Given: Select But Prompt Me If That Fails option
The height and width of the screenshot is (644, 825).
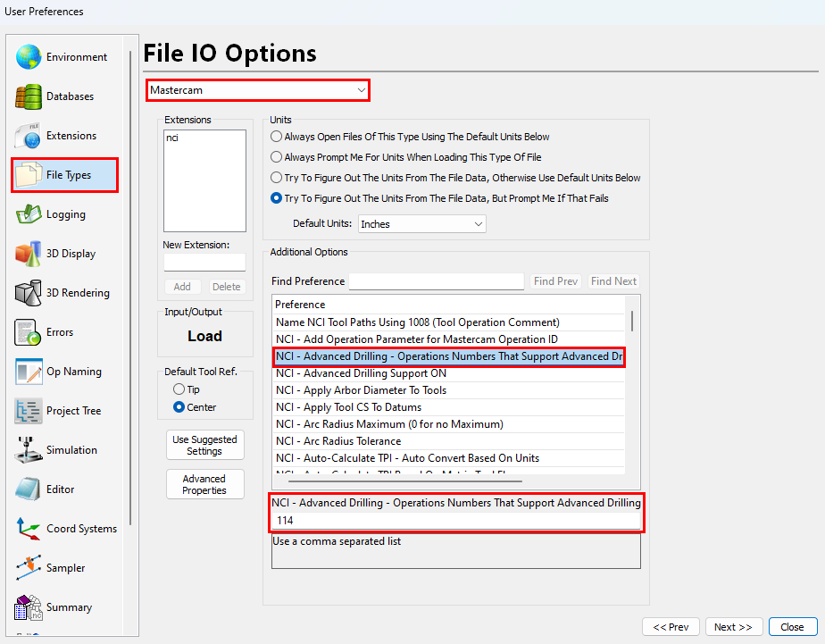Looking at the screenshot, I should pos(276,198).
